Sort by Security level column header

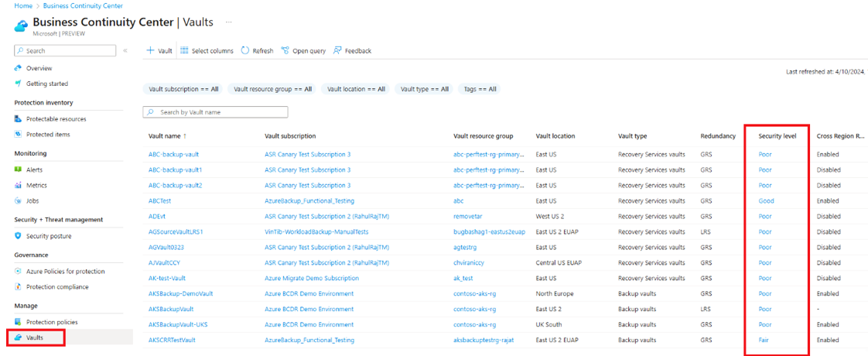777,135
